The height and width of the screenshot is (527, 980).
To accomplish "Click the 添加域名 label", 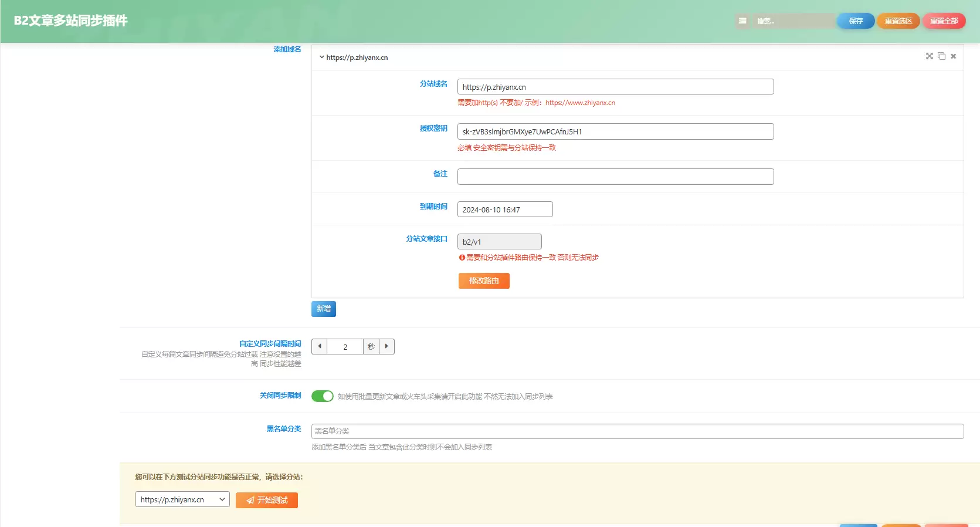I will (287, 49).
